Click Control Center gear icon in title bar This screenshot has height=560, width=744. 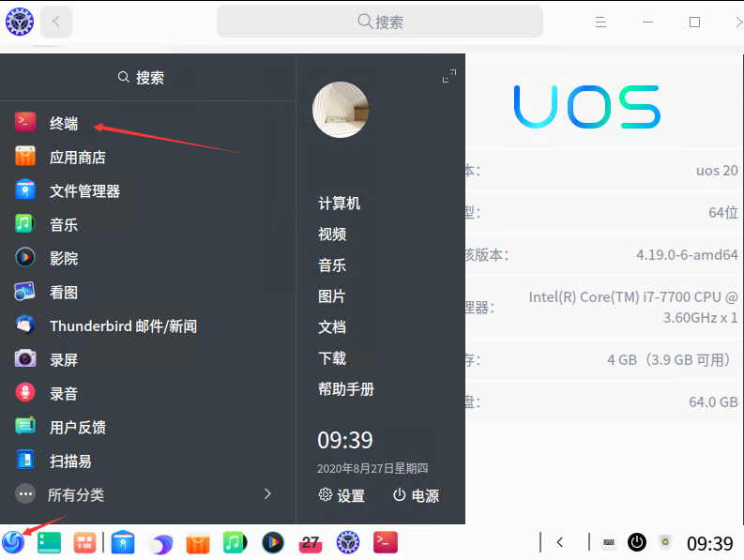pos(20,22)
